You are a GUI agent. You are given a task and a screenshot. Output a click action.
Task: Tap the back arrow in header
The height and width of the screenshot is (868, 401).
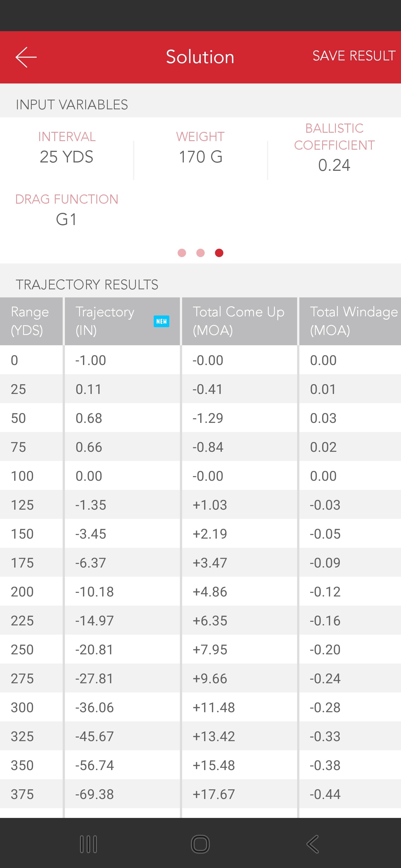pyautogui.click(x=26, y=57)
